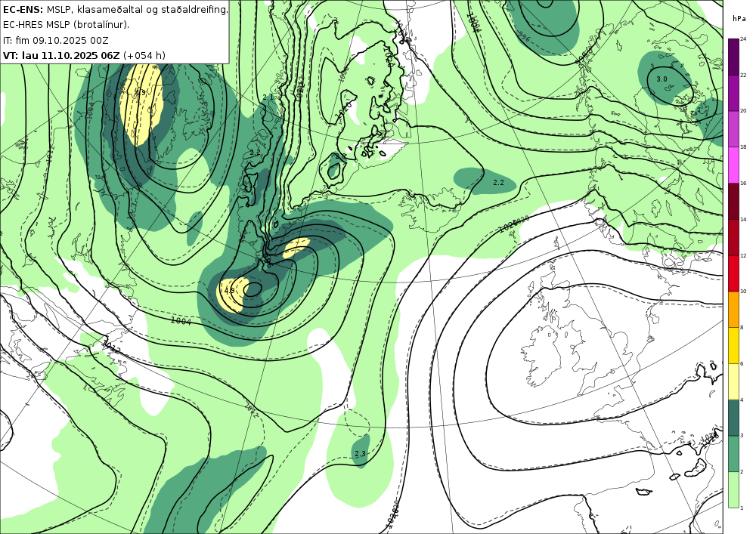Viewport: 756px width, 534px height.
Task: Click '2.2' inside the isolated green oval
Action: 498,183
